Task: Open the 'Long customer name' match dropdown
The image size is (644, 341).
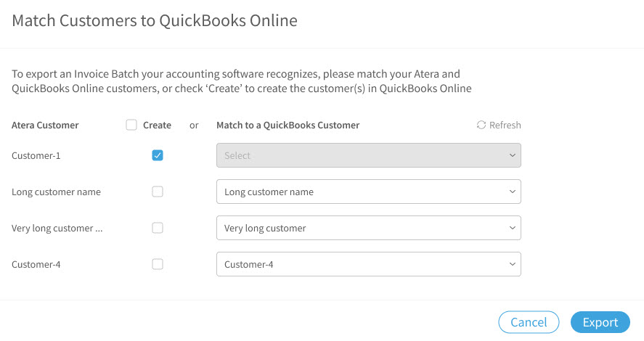Action: 368,192
